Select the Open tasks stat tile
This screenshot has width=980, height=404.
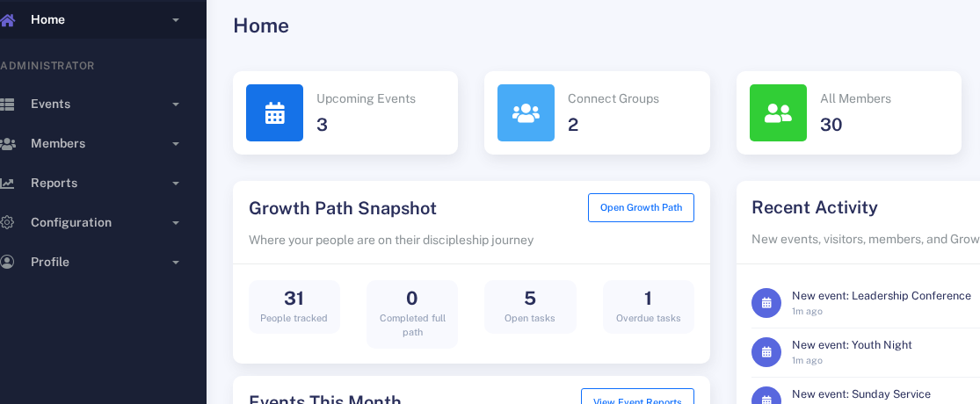point(530,307)
